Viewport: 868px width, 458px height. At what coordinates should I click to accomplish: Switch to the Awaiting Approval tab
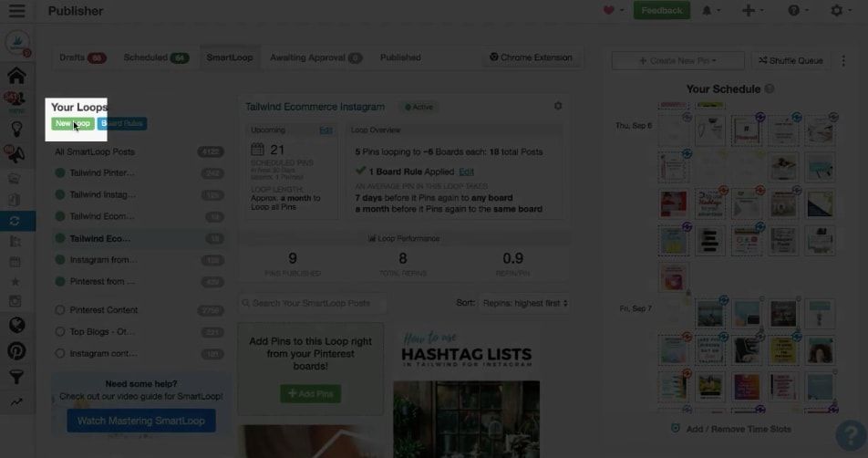[x=315, y=57]
